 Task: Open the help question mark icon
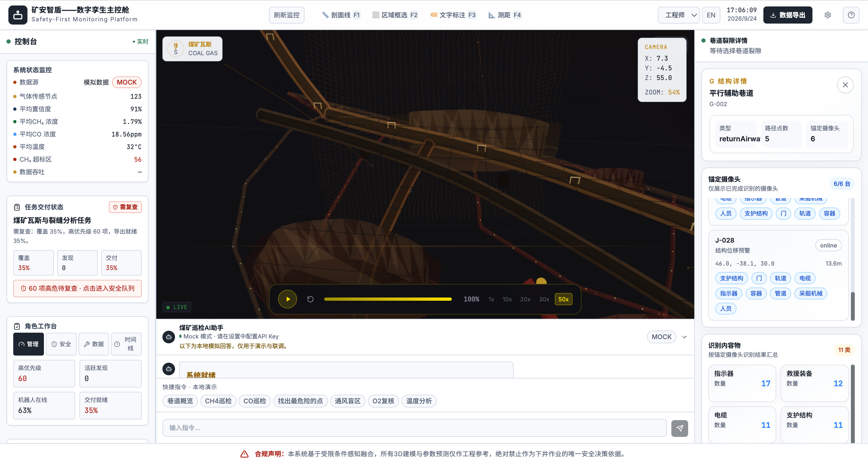pyautogui.click(x=851, y=15)
